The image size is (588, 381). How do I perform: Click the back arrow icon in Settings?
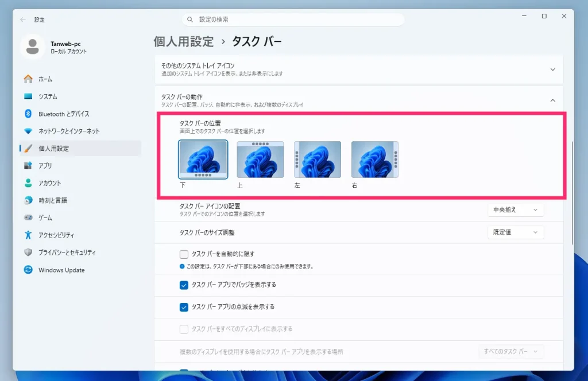point(23,20)
